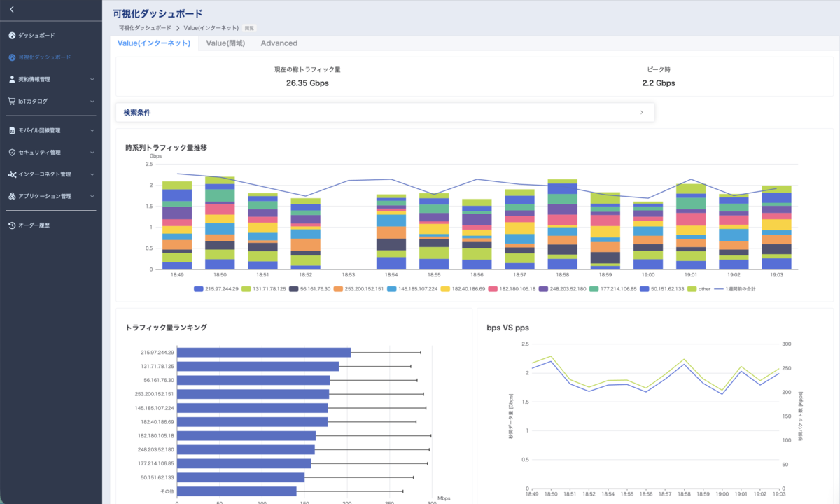Click the person icon for 契約情報管理
840x504 pixels.
tap(12, 79)
